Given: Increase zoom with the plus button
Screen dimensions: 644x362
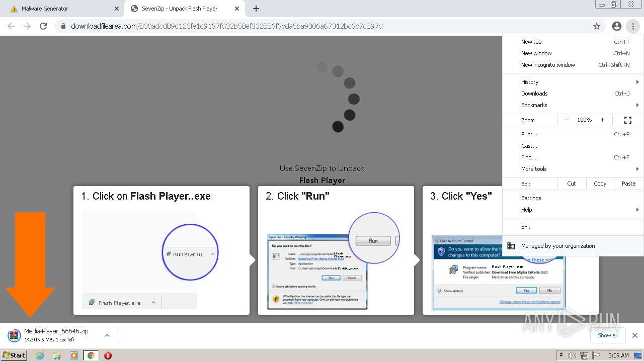Looking at the screenshot, I should point(602,120).
